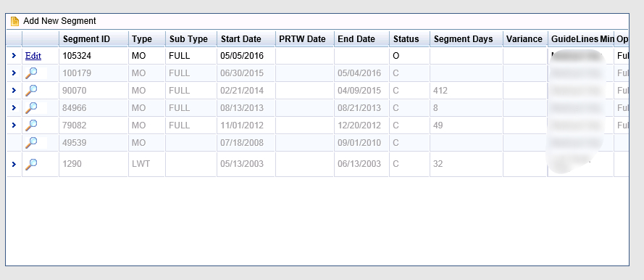Screen dimensions: 644x280
Task: Click start date 06/30/2015
Action: pos(242,73)
